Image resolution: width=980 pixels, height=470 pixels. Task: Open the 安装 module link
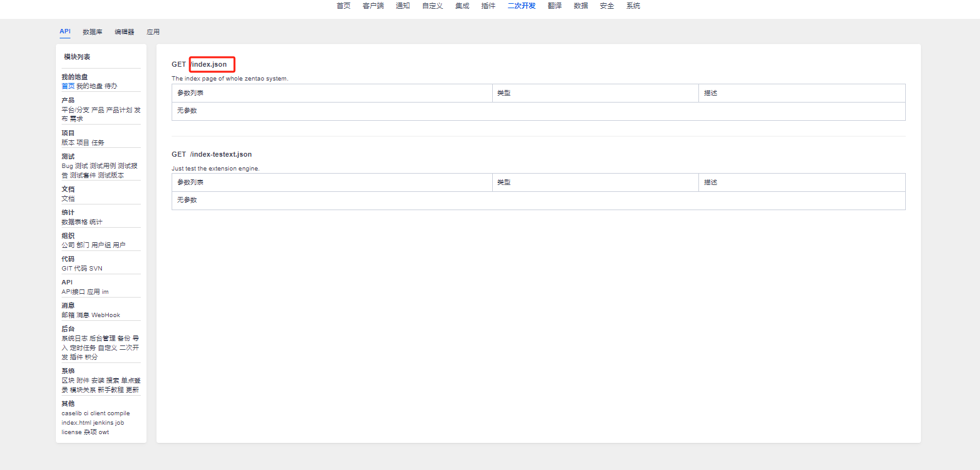tap(97, 380)
